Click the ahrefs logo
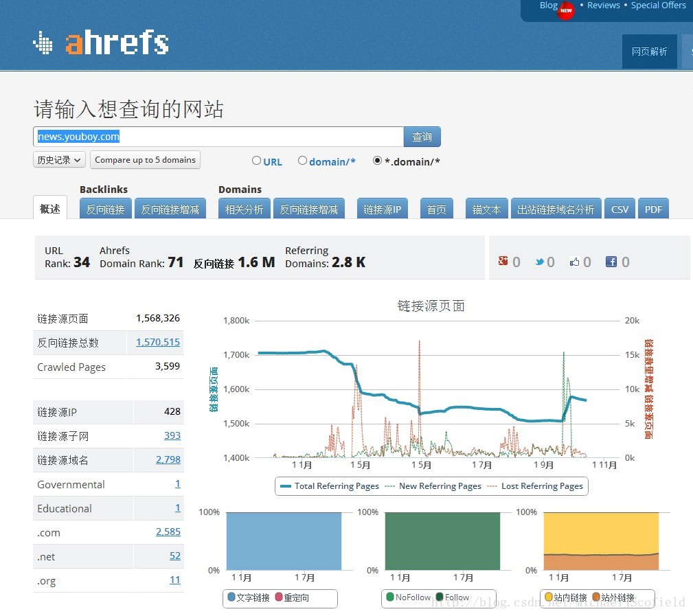Screen dimensions: 693x616 coord(101,43)
